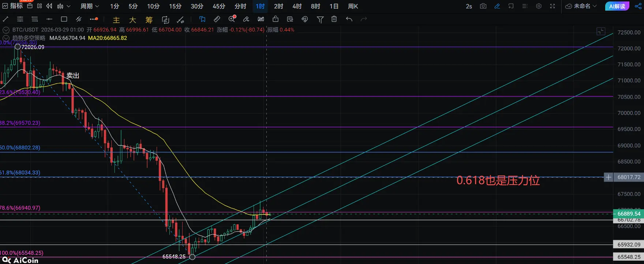Delete drawings with trash icon
This screenshot has height=264, width=644.
coord(334,19)
